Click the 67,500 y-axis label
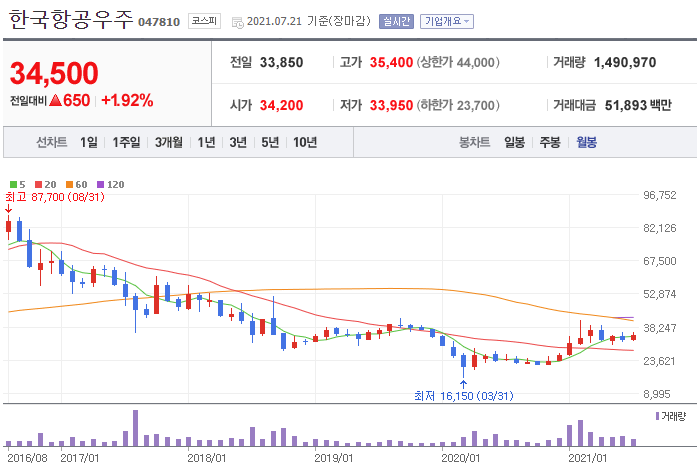 point(660,261)
